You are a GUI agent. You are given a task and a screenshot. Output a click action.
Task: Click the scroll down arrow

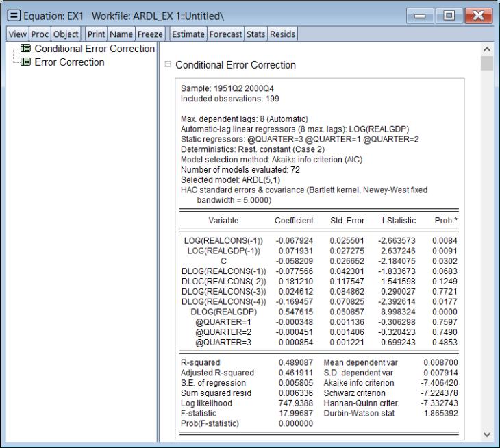[x=487, y=434]
